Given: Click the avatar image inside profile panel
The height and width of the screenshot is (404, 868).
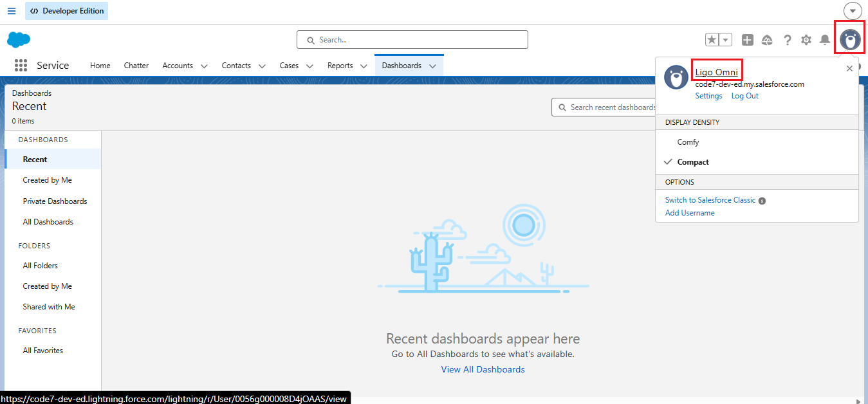Looking at the screenshot, I should (676, 77).
